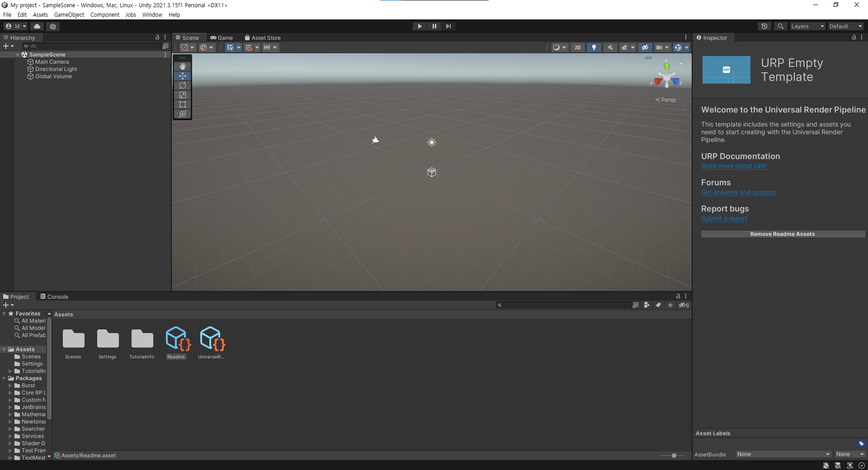The width and height of the screenshot is (868, 470).
Task: Click the status bar checkmark activity icon
Action: (862, 465)
